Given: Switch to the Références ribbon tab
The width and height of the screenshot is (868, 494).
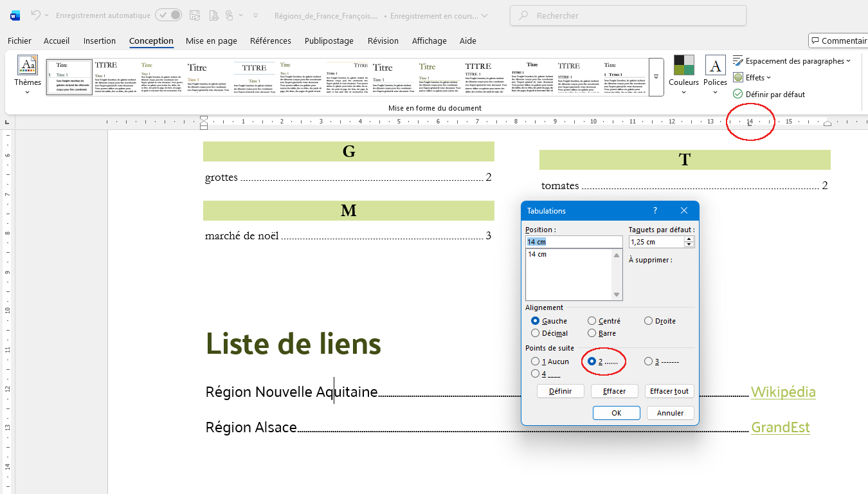Looking at the screenshot, I should tap(270, 41).
